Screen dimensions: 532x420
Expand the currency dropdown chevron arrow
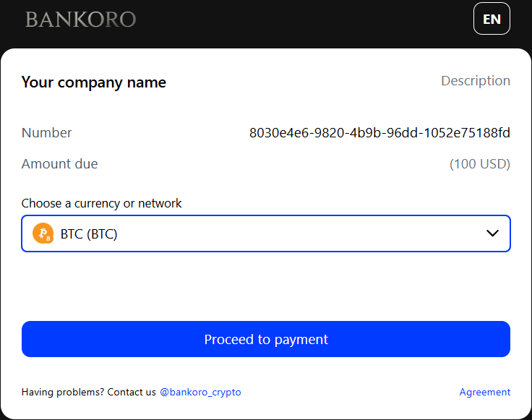493,233
